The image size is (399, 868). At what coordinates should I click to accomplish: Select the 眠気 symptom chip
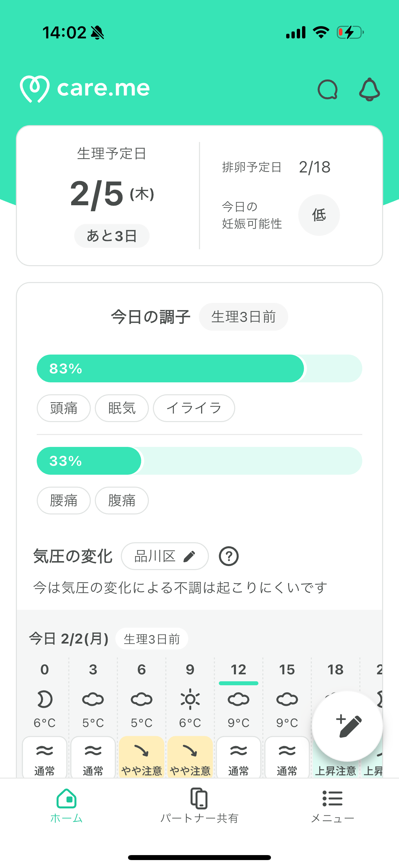click(121, 408)
